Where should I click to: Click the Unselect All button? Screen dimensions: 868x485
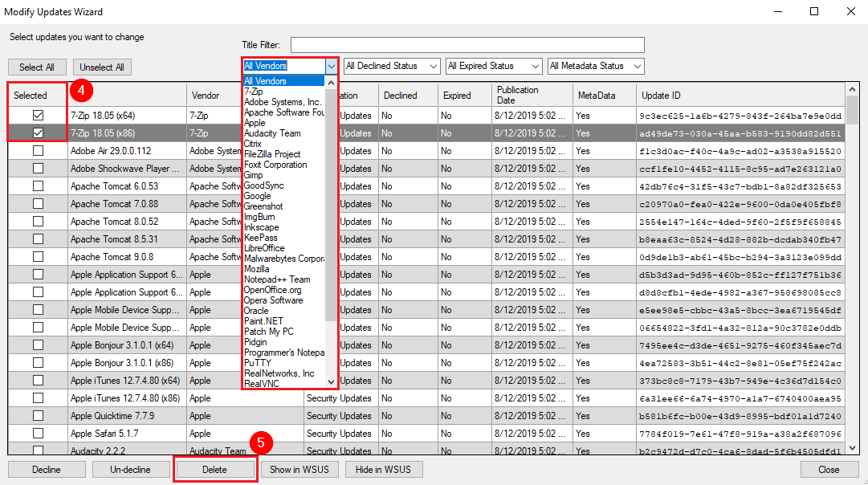pyautogui.click(x=102, y=67)
